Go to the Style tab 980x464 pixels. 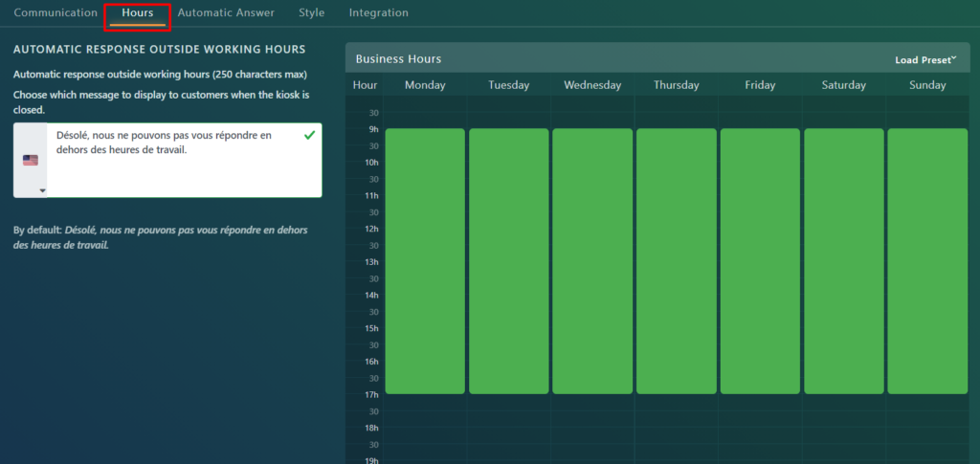[x=311, y=13]
